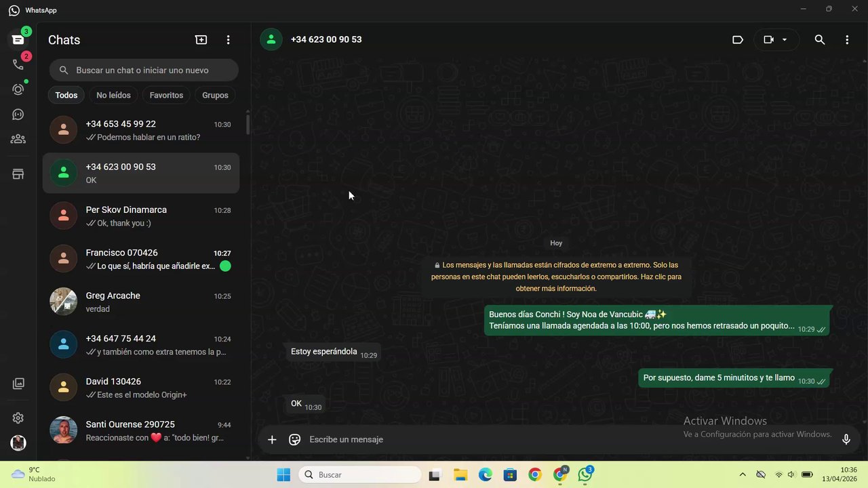Open the Calls section with badge
Screen dimensions: 868x488
[x=18, y=64]
